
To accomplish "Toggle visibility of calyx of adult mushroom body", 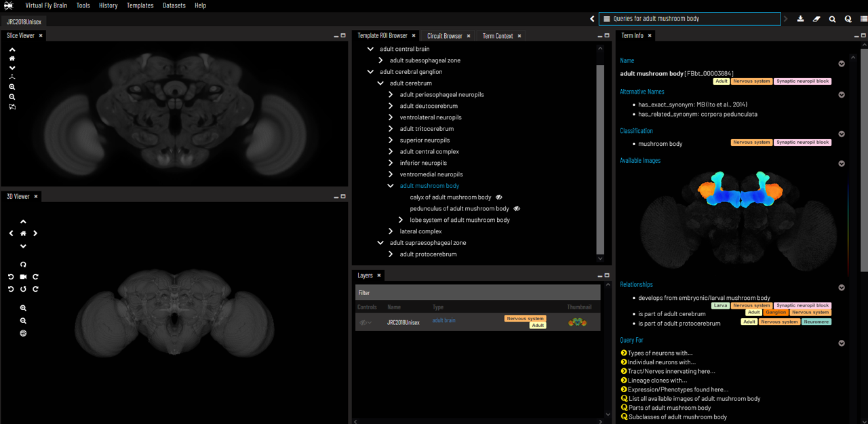I will pyautogui.click(x=499, y=197).
